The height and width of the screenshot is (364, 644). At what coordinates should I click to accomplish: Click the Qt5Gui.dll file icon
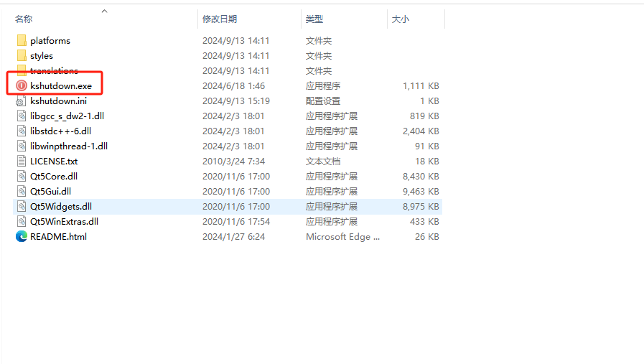pos(22,192)
